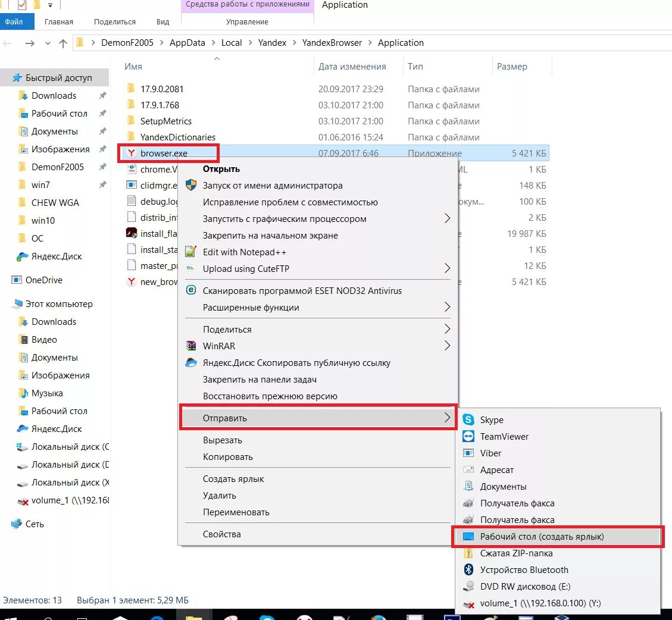The width and height of the screenshot is (672, 620).
Task: Click the disconnected volume_1 drive icon in the sidebar
Action: (x=23, y=501)
